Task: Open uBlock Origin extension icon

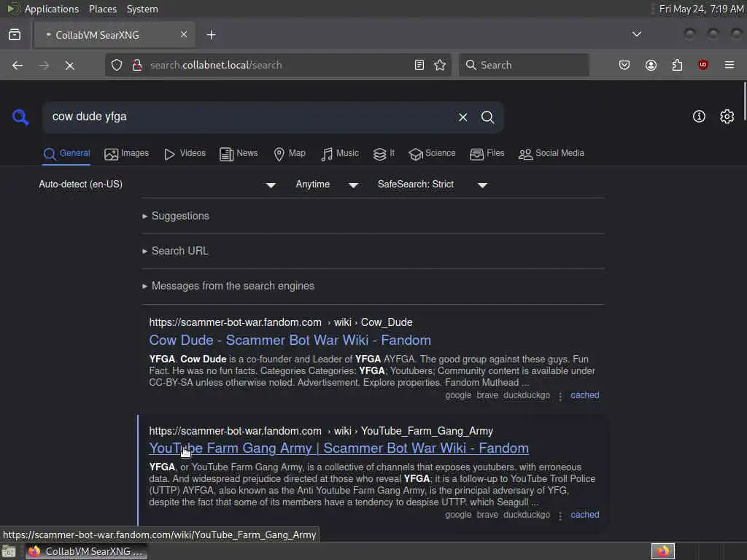Action: point(703,65)
